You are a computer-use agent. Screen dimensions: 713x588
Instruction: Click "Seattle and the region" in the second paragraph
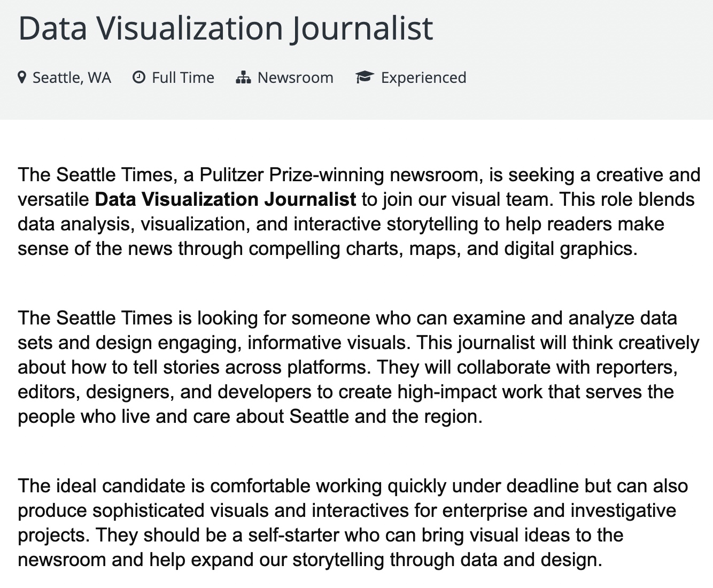click(385, 416)
